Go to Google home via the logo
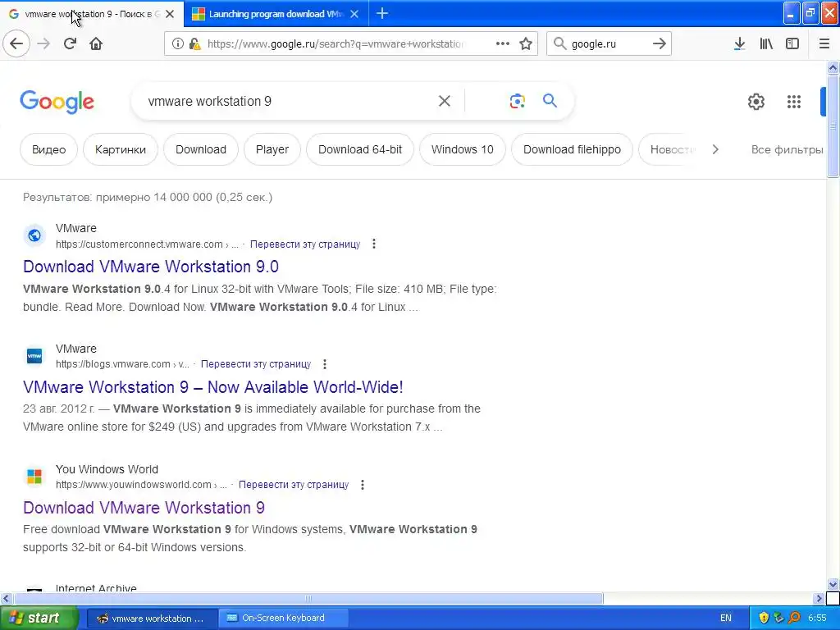The width and height of the screenshot is (840, 630). coord(57,101)
